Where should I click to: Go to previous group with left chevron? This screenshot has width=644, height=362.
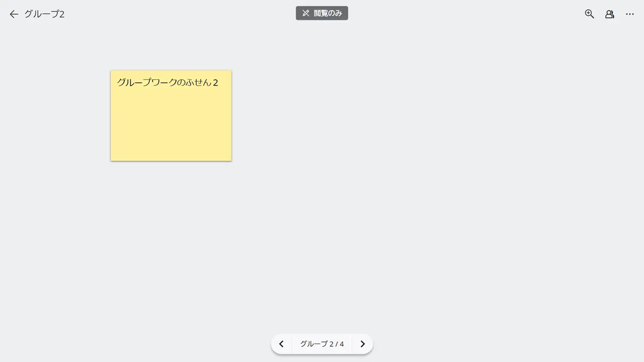coord(281,344)
